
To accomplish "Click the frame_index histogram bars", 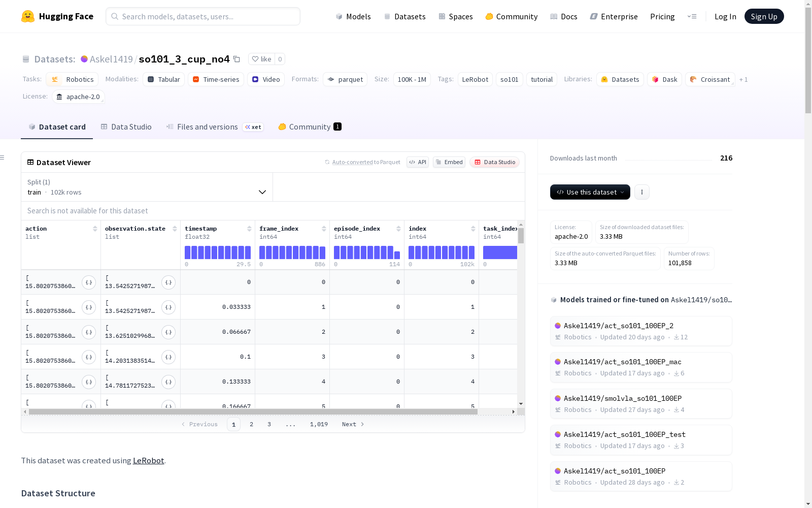I will 292,252.
